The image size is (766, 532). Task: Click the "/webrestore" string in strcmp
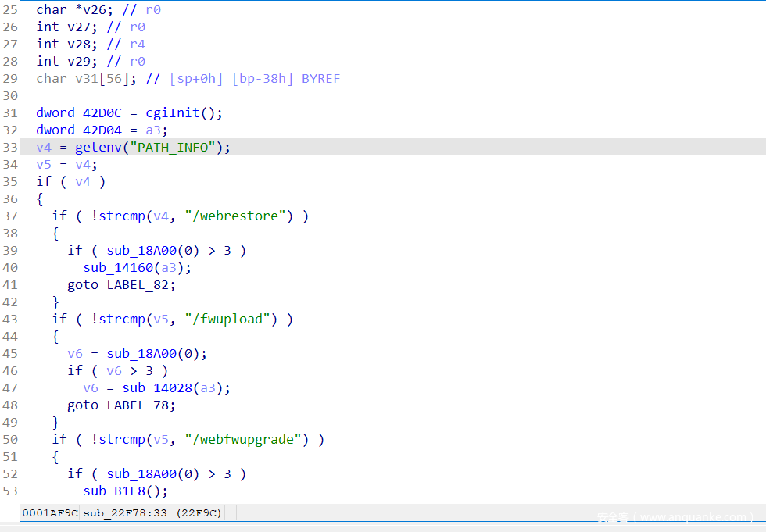click(235, 216)
